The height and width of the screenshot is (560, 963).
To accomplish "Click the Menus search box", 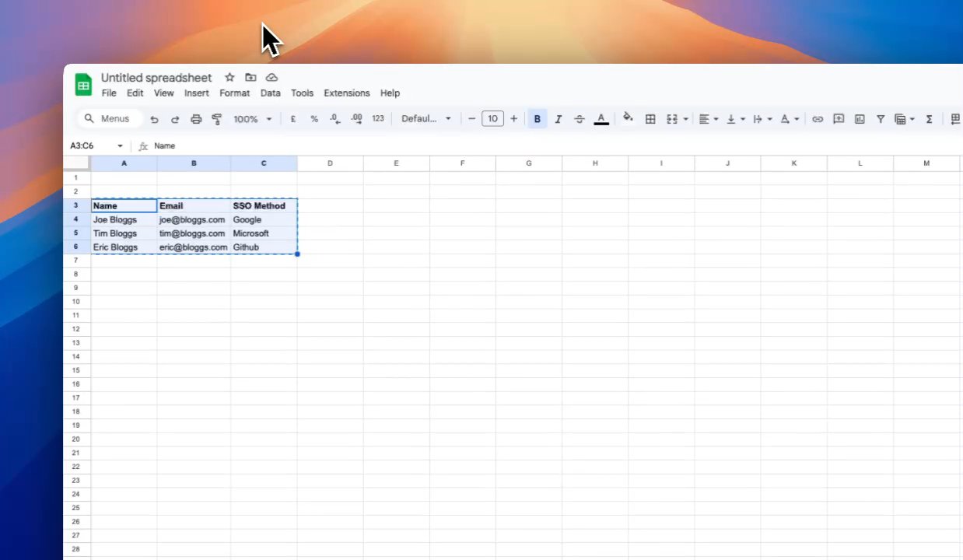I will [x=110, y=119].
